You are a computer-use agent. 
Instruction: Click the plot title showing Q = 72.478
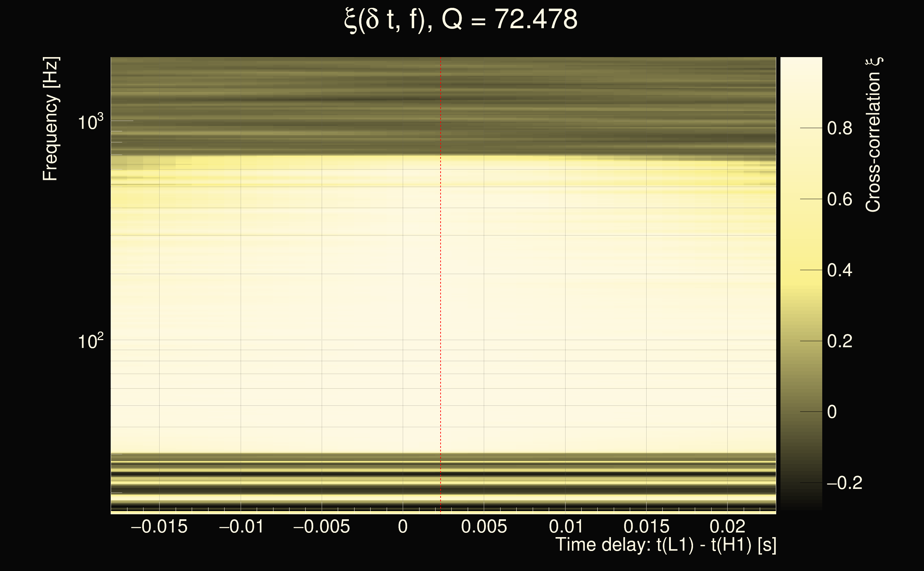click(x=461, y=20)
